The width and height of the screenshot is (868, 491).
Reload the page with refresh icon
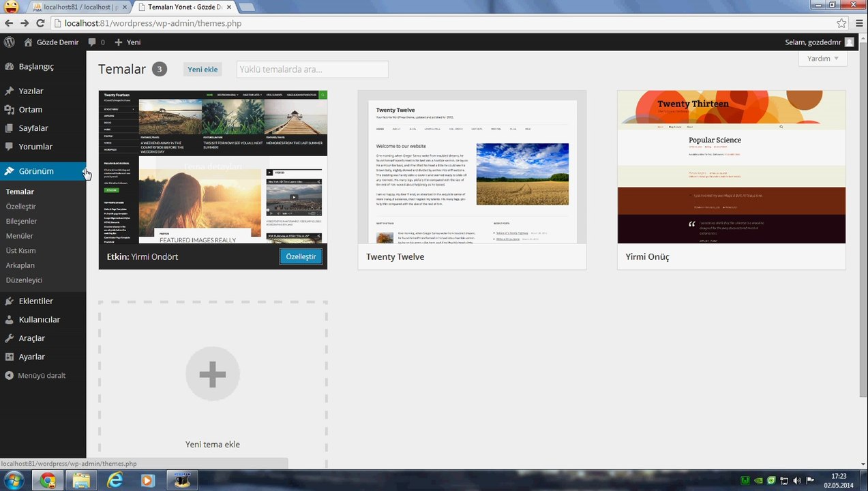[40, 23]
